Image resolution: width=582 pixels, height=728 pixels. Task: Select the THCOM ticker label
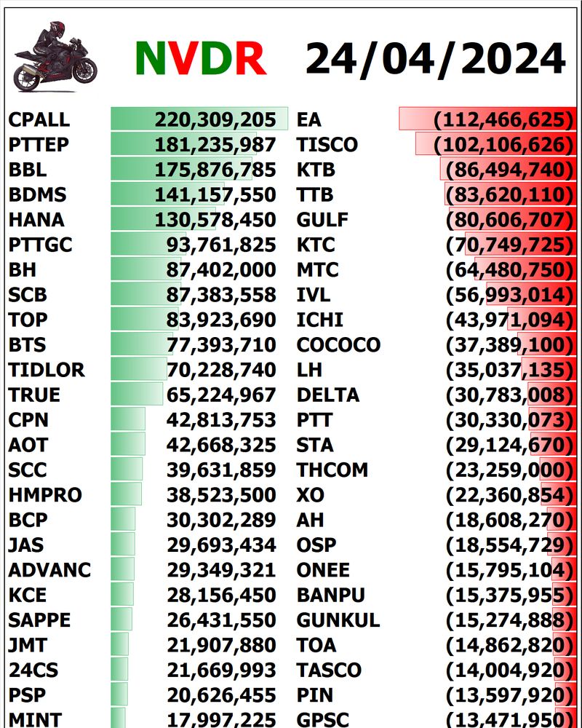(332, 470)
